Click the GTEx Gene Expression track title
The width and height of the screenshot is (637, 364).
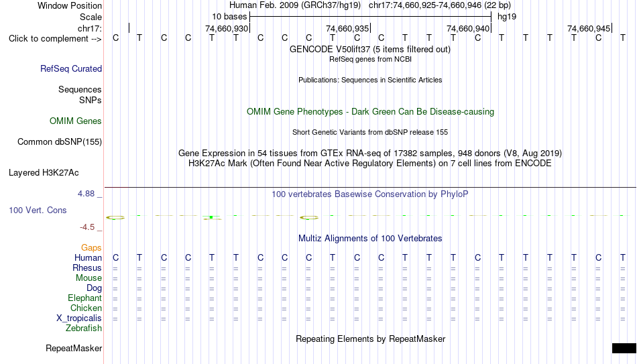point(370,153)
